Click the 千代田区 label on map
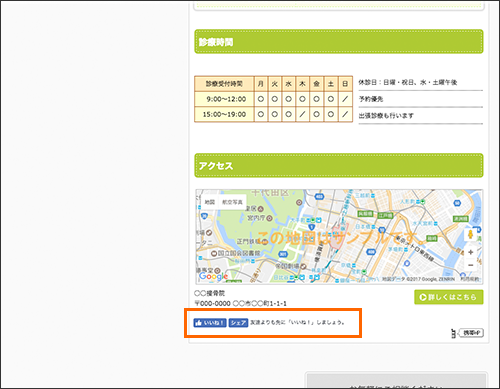The width and height of the screenshot is (500, 389). tap(270, 193)
